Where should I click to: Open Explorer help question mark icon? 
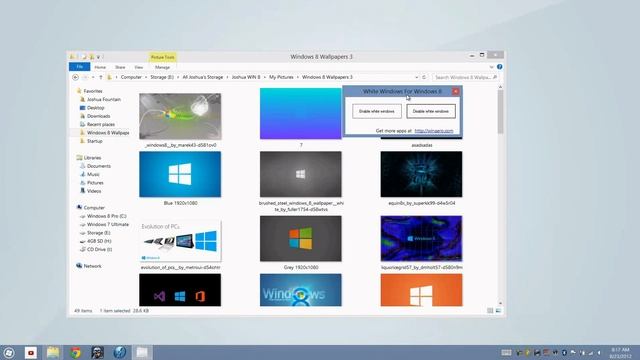tap(500, 67)
